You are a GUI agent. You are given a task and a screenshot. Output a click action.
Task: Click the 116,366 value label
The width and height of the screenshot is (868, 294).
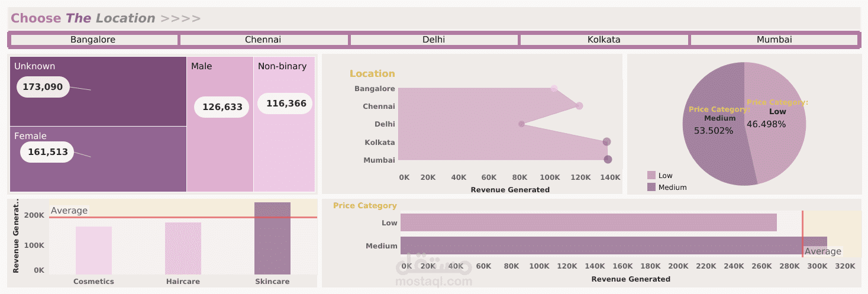point(286,104)
